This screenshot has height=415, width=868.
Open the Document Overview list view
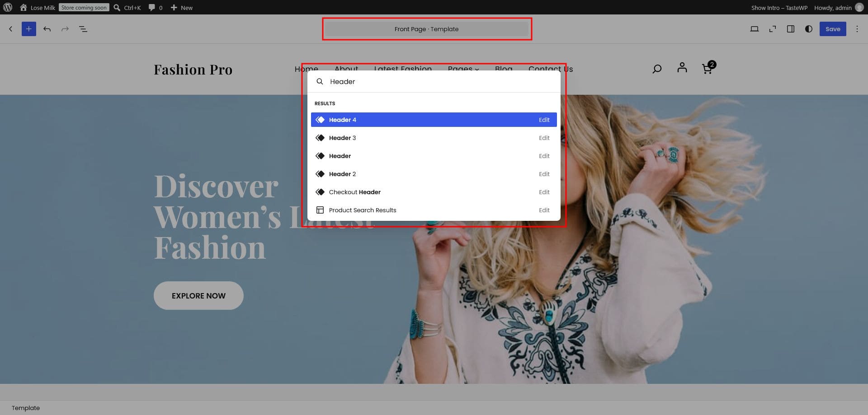coord(83,29)
